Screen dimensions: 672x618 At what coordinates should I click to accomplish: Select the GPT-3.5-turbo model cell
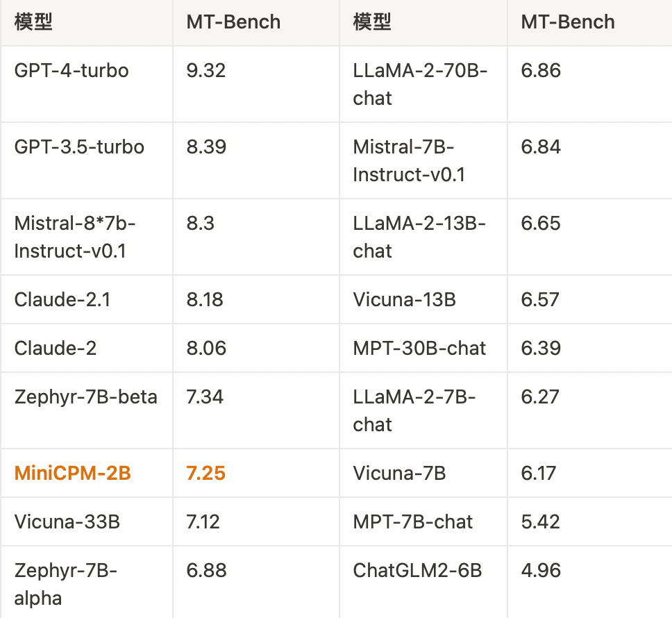[x=79, y=147]
